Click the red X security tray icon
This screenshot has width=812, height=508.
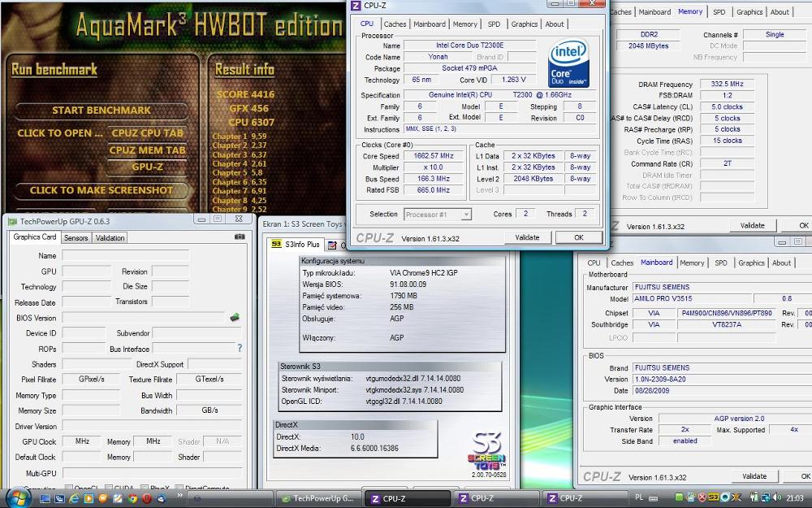pyautogui.click(x=702, y=497)
